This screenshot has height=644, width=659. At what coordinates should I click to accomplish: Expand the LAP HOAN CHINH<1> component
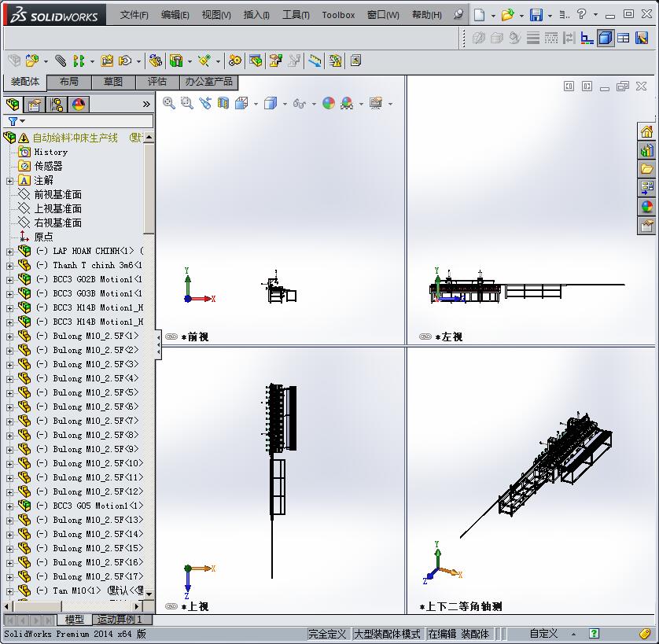pyautogui.click(x=9, y=252)
